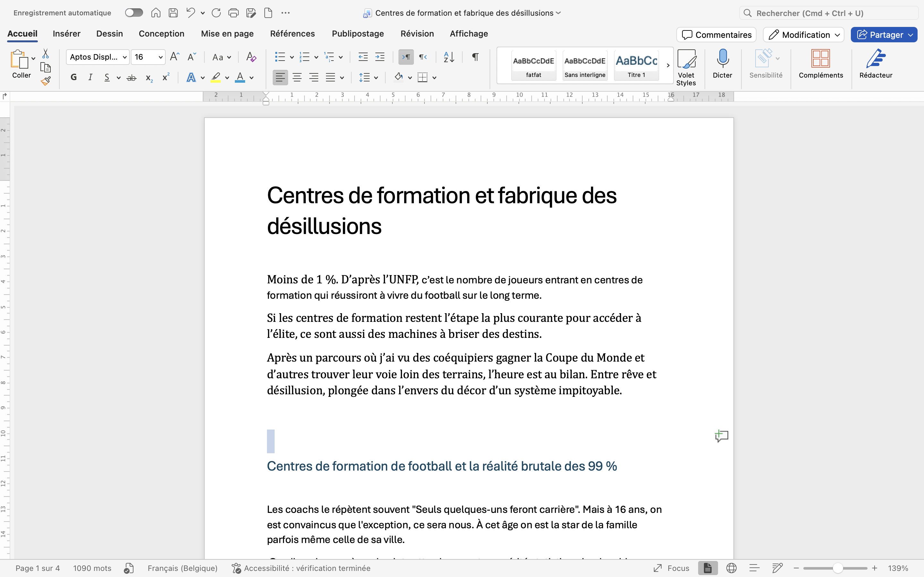
Task: Open the Rédacteur editor tool
Action: (x=876, y=64)
